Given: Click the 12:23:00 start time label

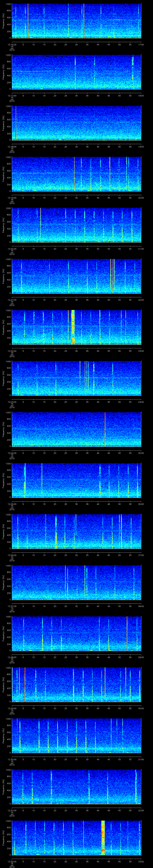Looking at the screenshot, I should point(12,402).
